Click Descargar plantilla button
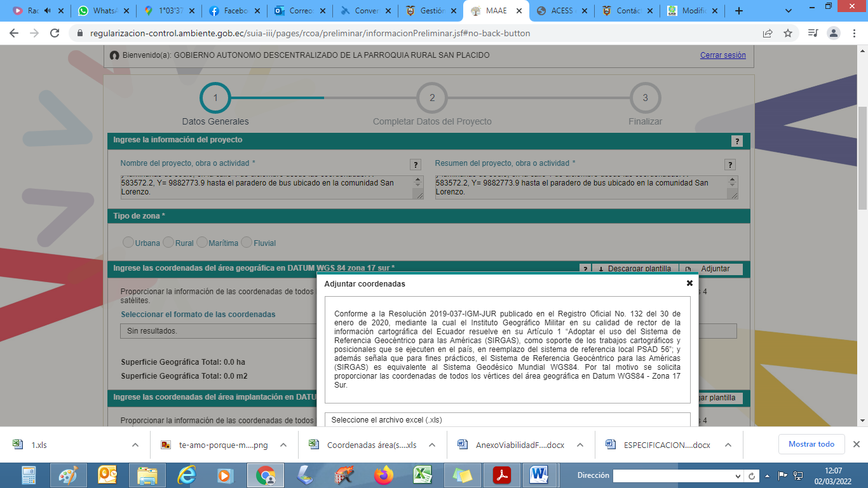Screen dimensions: 868x488 pos(634,269)
